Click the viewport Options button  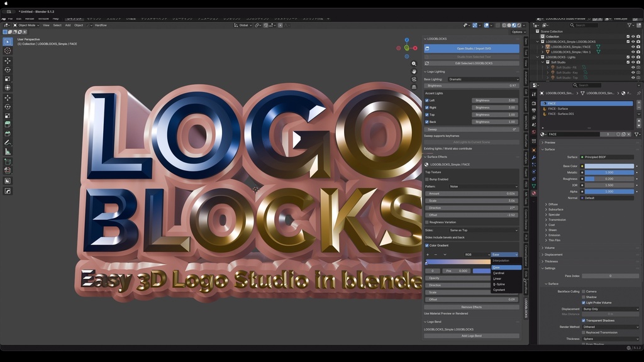[518, 32]
